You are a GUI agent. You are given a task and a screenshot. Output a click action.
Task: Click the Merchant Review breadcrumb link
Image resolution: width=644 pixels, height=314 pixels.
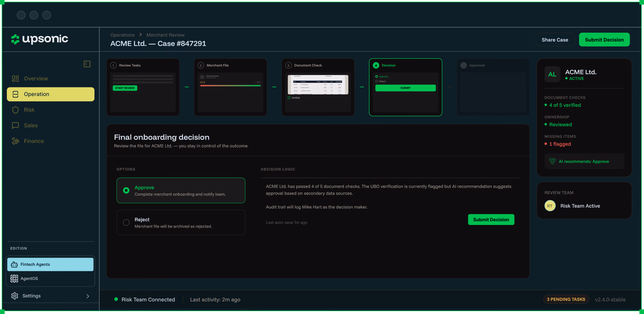pos(165,35)
